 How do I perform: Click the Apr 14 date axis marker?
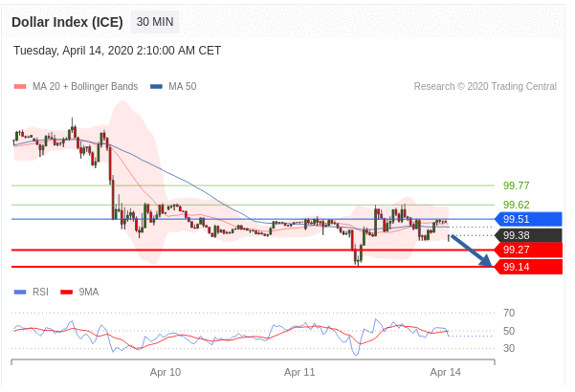tap(446, 372)
